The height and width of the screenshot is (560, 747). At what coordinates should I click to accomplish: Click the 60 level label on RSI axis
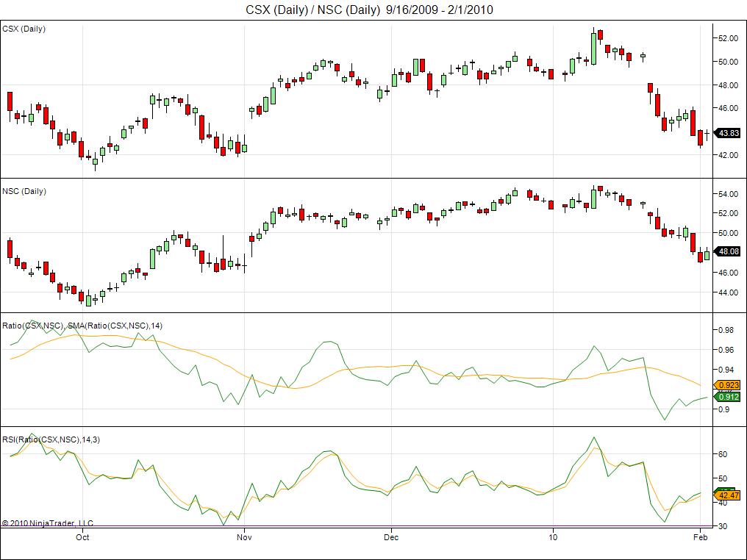click(x=723, y=454)
